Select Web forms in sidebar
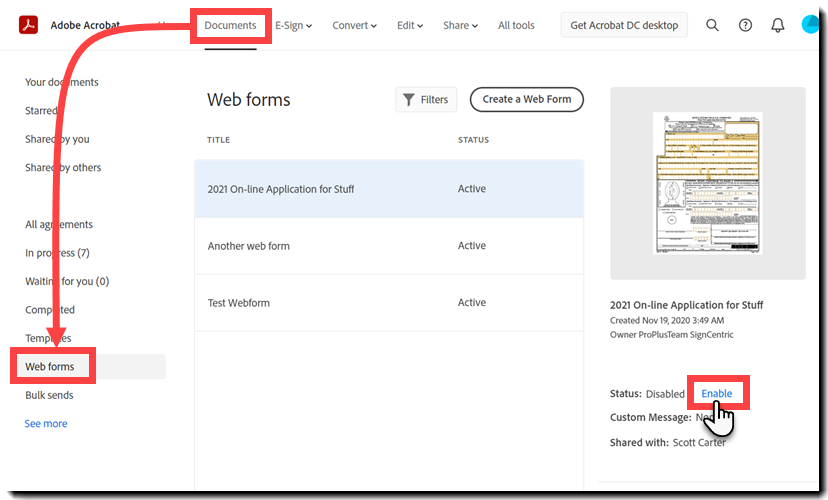Viewport: 828px width, 500px height. pos(50,366)
